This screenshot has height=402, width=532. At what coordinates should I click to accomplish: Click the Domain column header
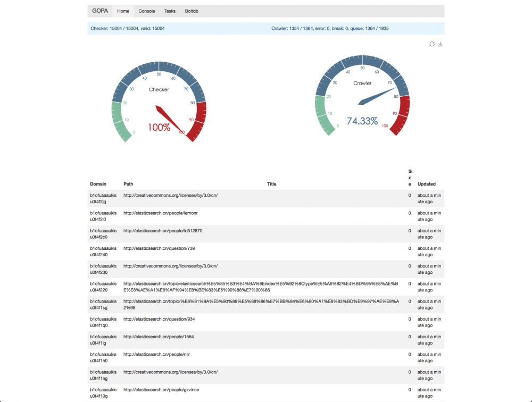point(98,184)
